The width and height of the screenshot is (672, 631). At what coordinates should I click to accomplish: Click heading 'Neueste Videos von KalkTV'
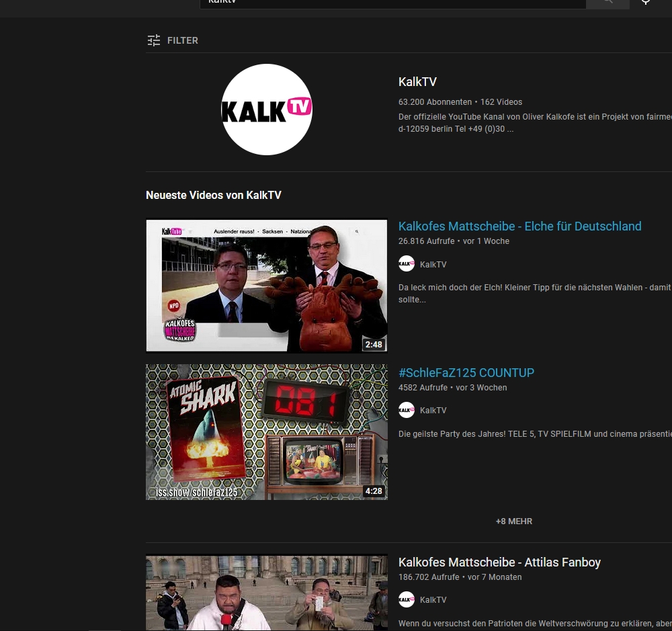tap(214, 195)
